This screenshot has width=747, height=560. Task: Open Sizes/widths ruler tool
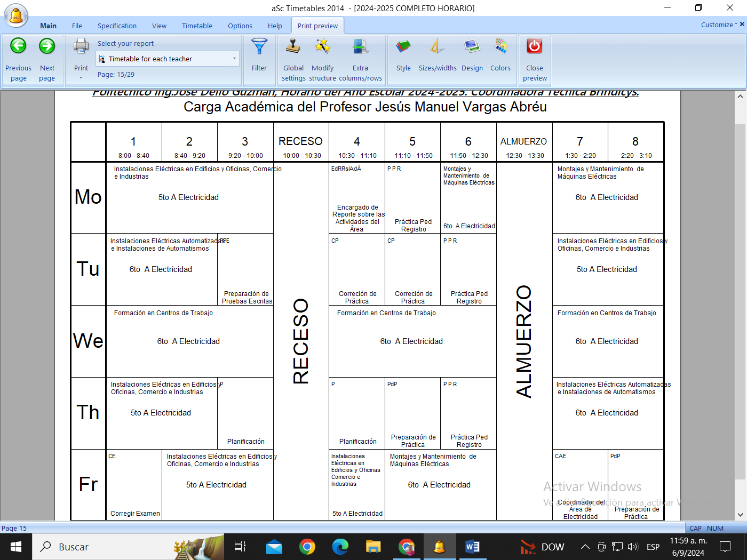point(438,54)
